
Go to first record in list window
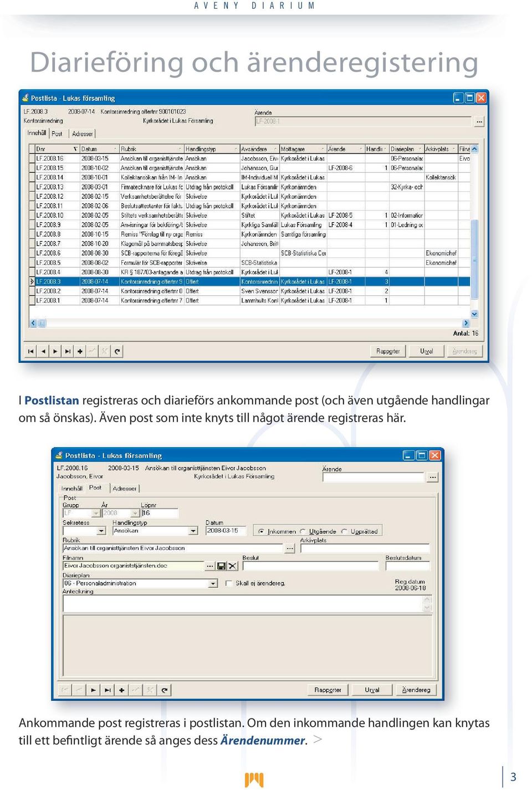[x=30, y=351]
